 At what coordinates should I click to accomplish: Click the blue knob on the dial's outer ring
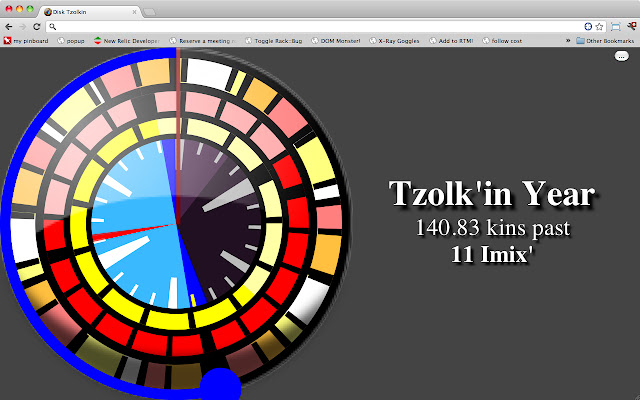coord(220,386)
